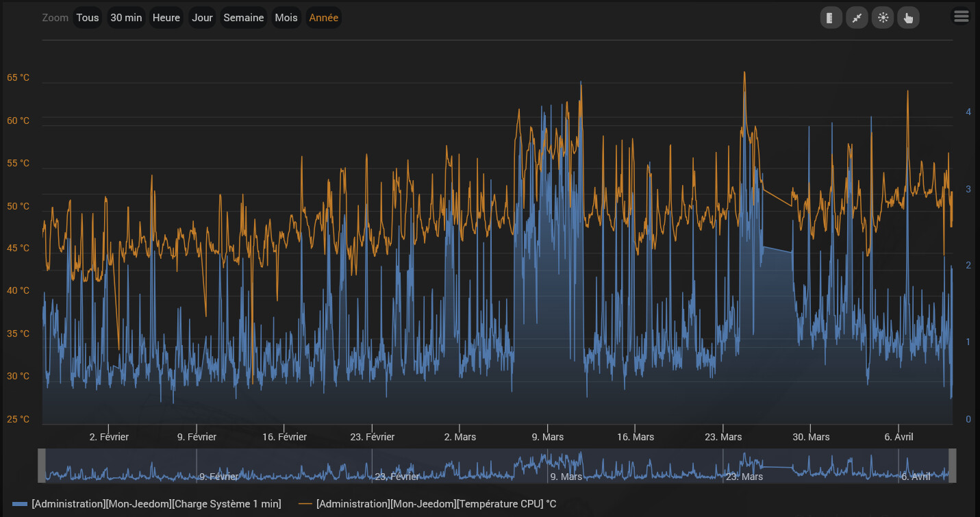The image size is (980, 517).
Task: Toggle Température CPU series visibility
Action: coord(436,504)
